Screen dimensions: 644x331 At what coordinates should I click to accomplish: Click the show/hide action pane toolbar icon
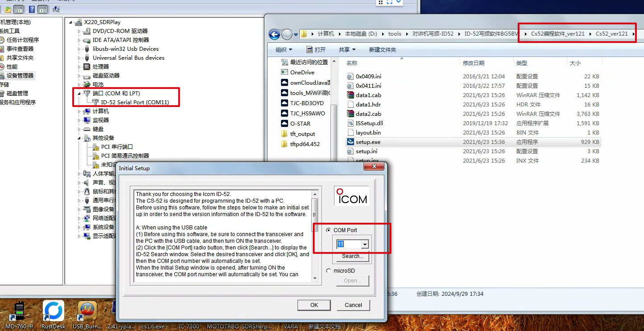pyautogui.click(x=43, y=9)
